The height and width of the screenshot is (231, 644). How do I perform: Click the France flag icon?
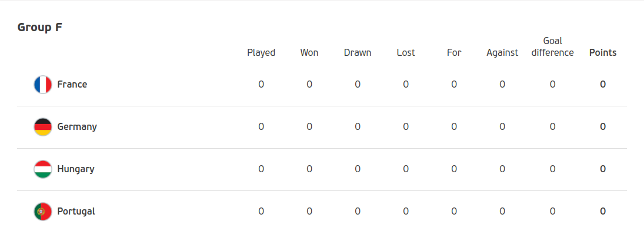(43, 85)
